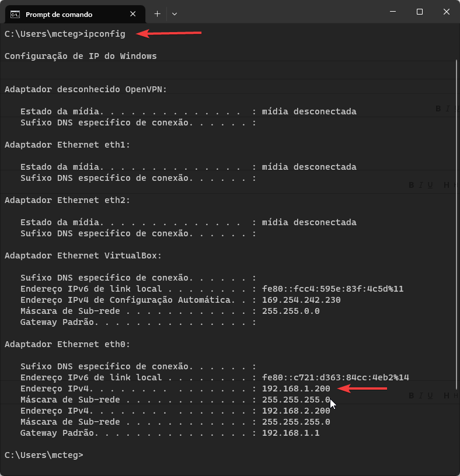Click the typed ipconfig command text
Image resolution: width=460 pixels, height=476 pixels.
click(104, 34)
